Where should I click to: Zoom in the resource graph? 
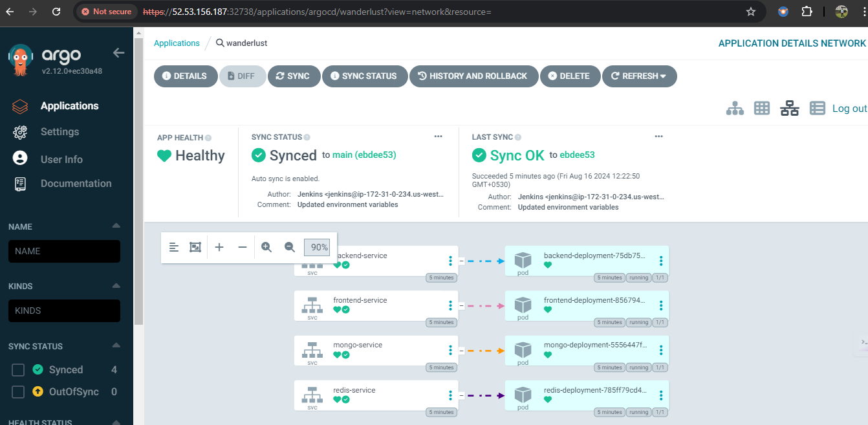(266, 247)
